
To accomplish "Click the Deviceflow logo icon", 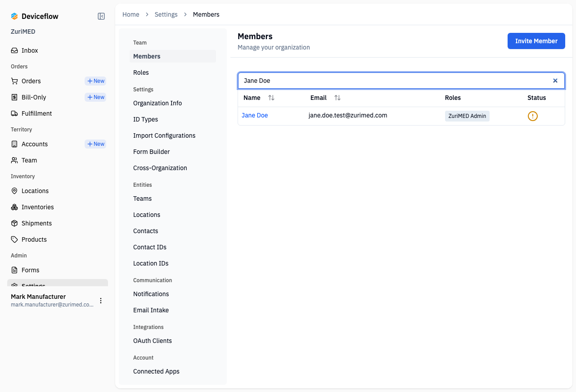I will (14, 16).
